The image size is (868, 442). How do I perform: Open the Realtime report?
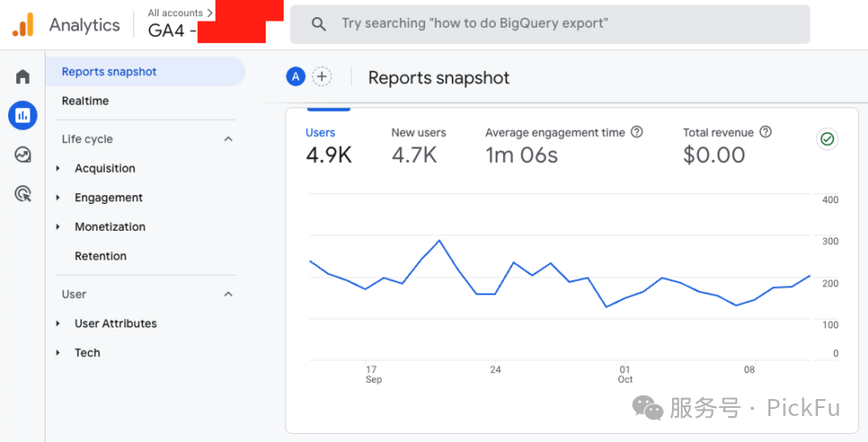click(85, 101)
